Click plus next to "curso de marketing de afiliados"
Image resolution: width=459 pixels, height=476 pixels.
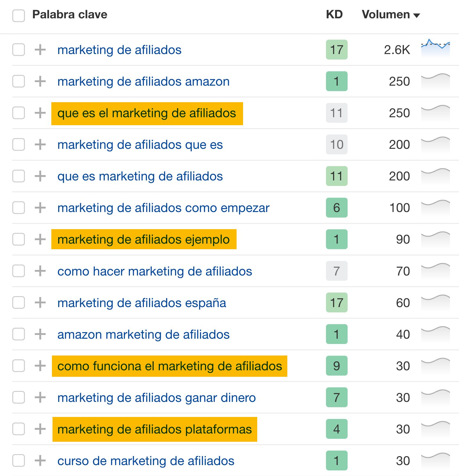click(x=40, y=461)
